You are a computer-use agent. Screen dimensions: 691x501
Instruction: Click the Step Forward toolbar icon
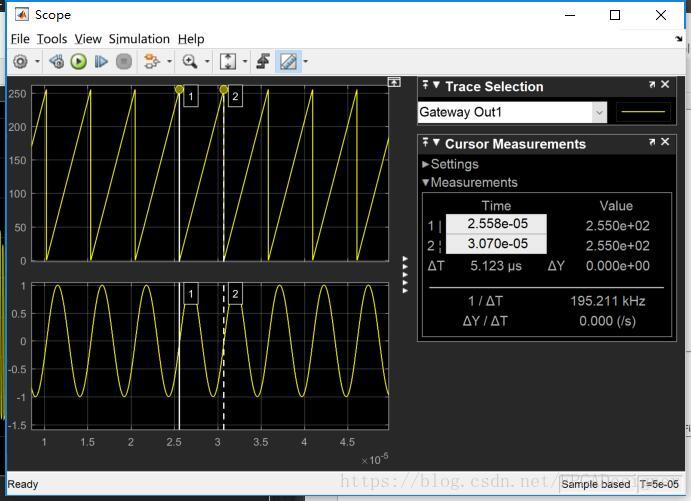101,61
